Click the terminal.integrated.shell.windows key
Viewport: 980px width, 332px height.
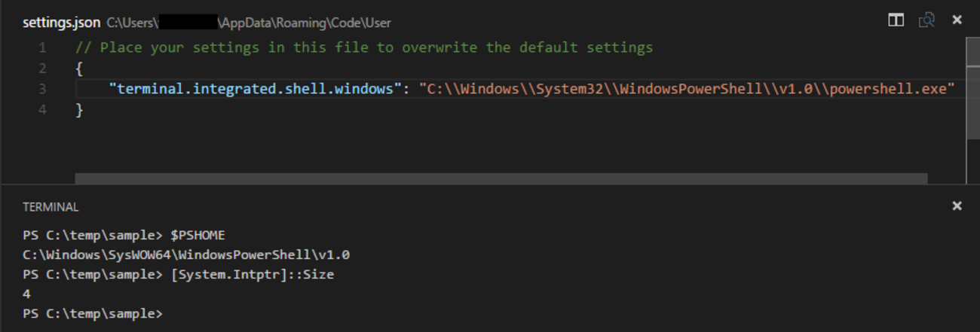(x=254, y=89)
